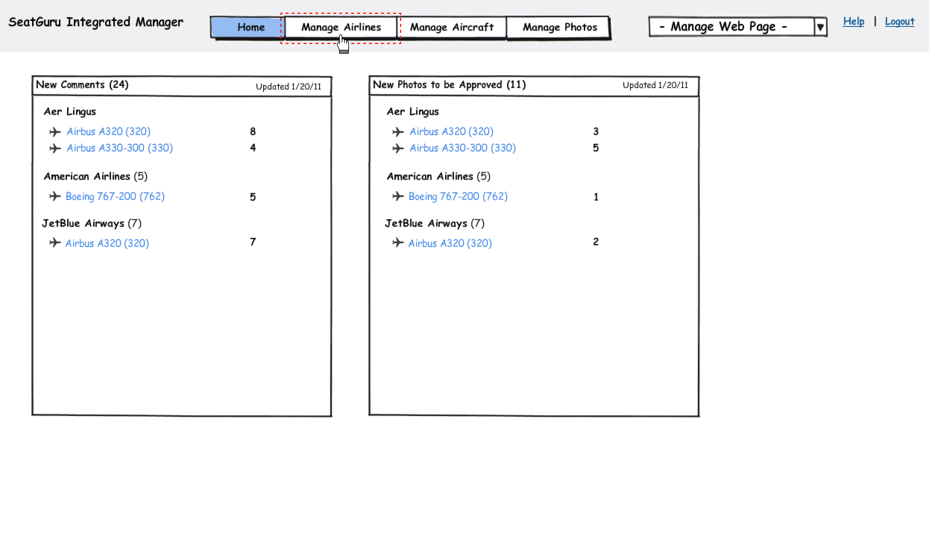
Task: Click airplane icon beside JetBlue A320 in New Photos
Action: (x=398, y=242)
